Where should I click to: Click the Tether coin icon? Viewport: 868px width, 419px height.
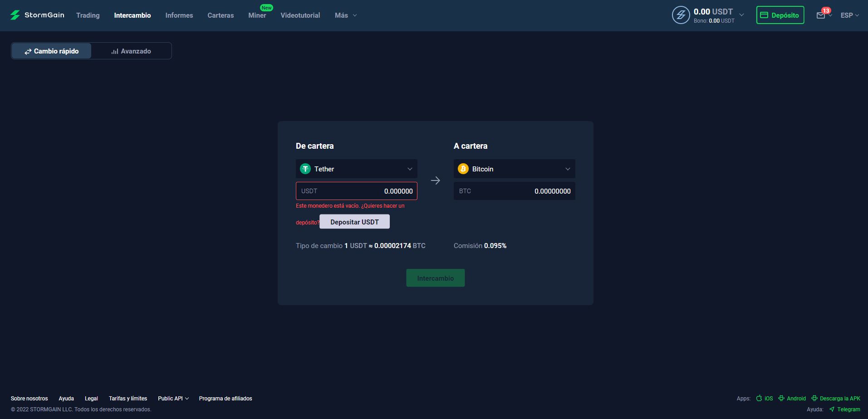pos(305,169)
